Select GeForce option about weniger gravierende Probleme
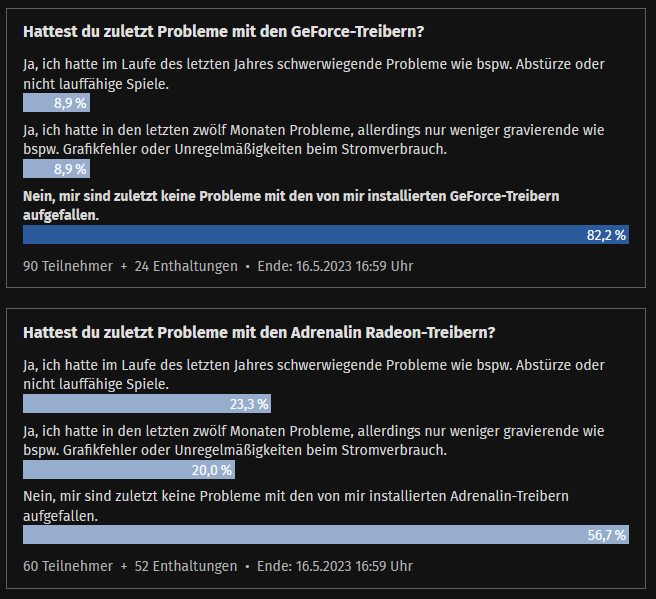Viewport: 656px width, 599px height. coord(313,140)
